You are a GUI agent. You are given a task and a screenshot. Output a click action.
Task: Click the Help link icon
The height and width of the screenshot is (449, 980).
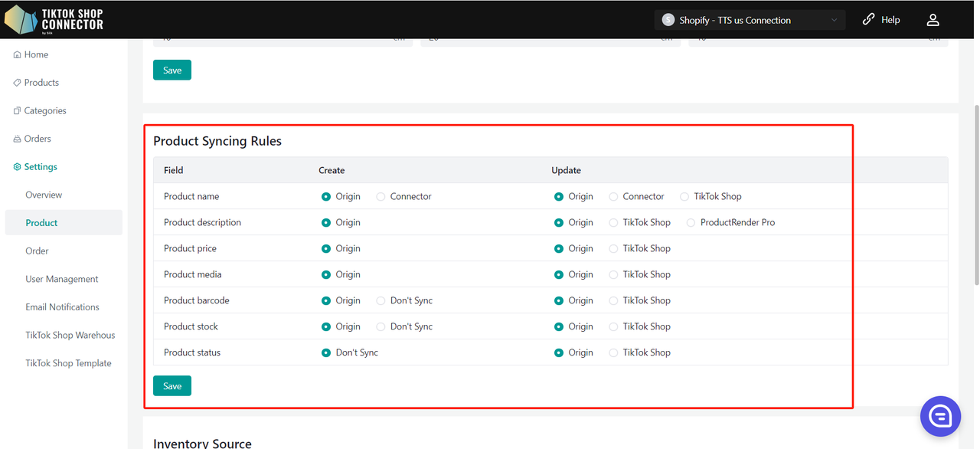point(868,20)
